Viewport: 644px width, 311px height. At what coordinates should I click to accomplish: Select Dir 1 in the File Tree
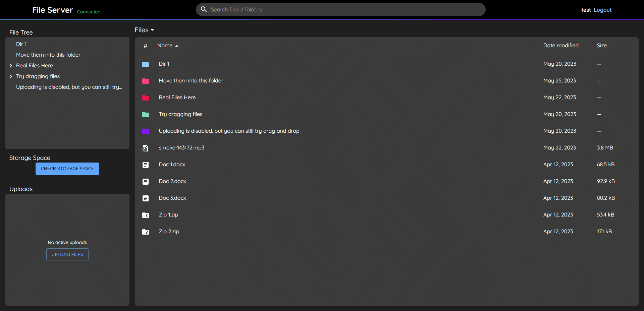point(21,44)
